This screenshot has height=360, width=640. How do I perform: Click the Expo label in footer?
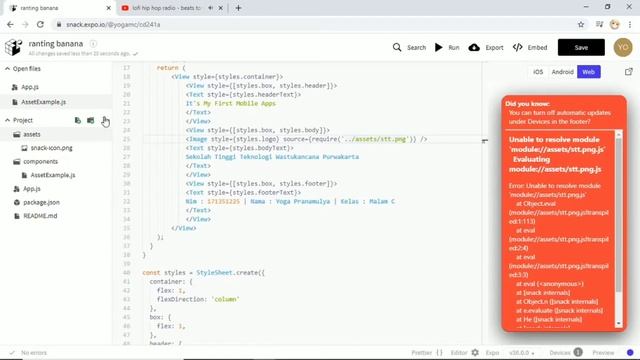[x=492, y=352]
